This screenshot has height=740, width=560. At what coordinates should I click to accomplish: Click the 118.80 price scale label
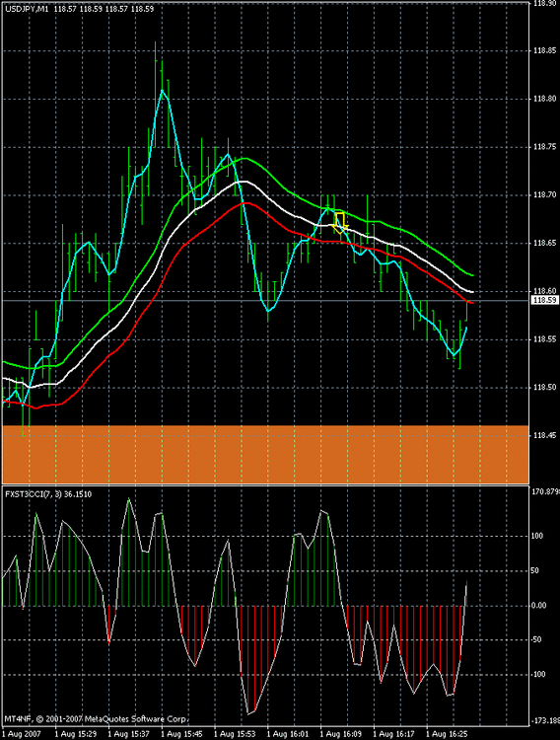[x=544, y=99]
